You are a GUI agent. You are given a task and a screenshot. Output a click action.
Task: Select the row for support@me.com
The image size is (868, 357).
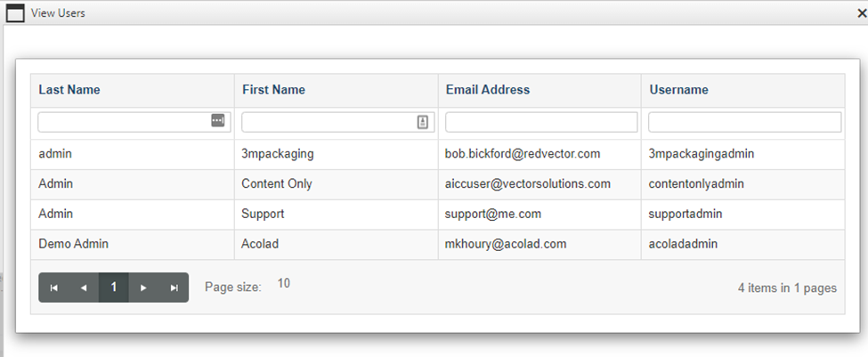point(493,215)
